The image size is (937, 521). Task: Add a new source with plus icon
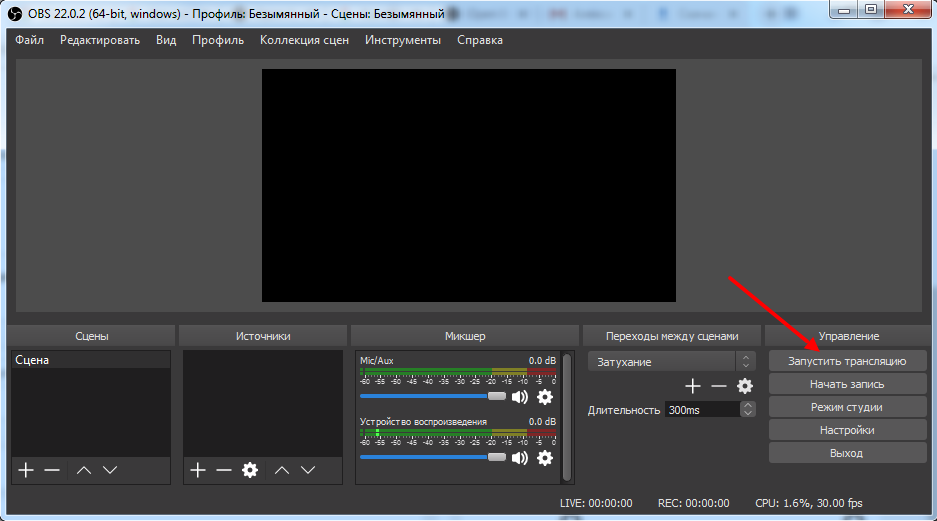198,470
